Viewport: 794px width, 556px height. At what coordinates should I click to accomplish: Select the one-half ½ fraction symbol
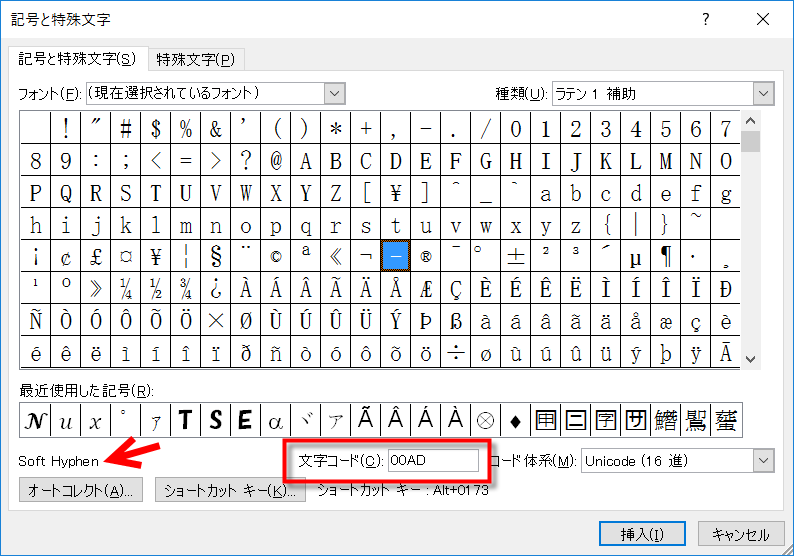point(155,289)
